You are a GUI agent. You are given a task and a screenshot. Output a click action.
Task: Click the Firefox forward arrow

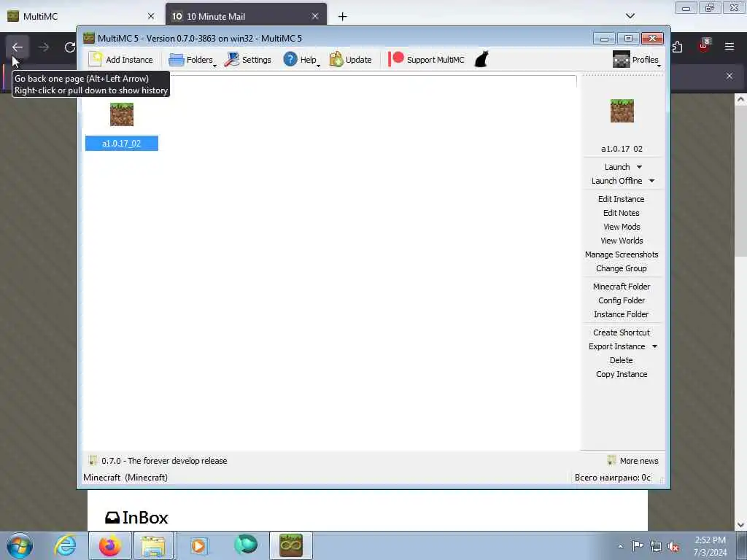coord(44,47)
